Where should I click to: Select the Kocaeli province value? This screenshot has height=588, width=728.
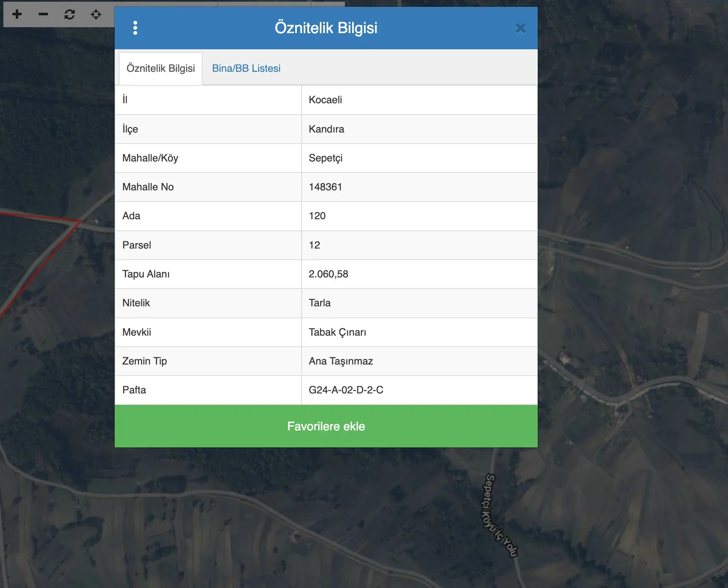325,100
